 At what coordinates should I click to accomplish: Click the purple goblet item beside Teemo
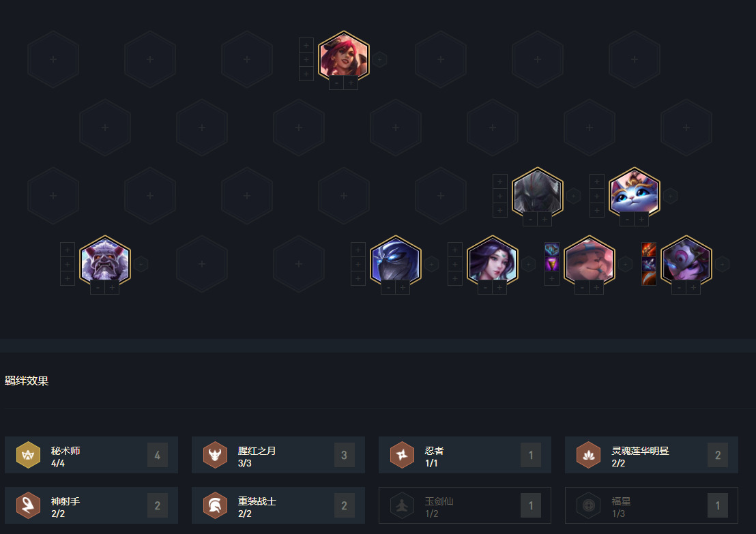[x=551, y=264]
